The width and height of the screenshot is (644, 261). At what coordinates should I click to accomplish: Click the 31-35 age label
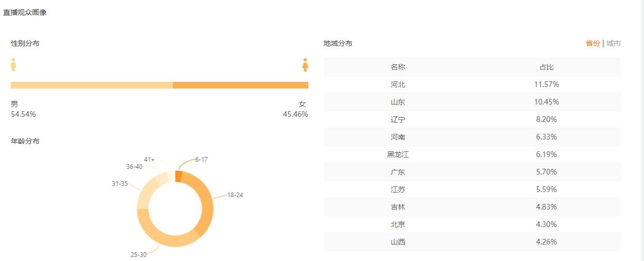click(x=119, y=183)
